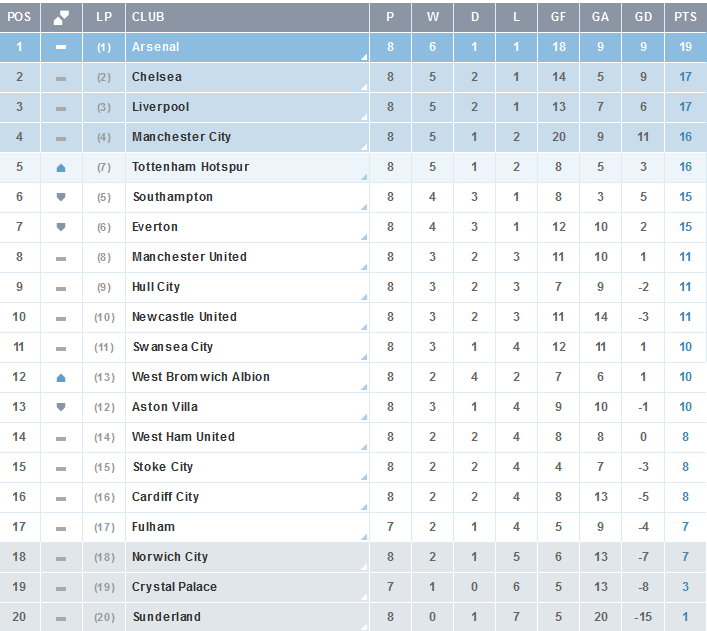
Task: Click Tottenham Hotspur's blue up-arrow movement icon
Action: click(x=61, y=168)
